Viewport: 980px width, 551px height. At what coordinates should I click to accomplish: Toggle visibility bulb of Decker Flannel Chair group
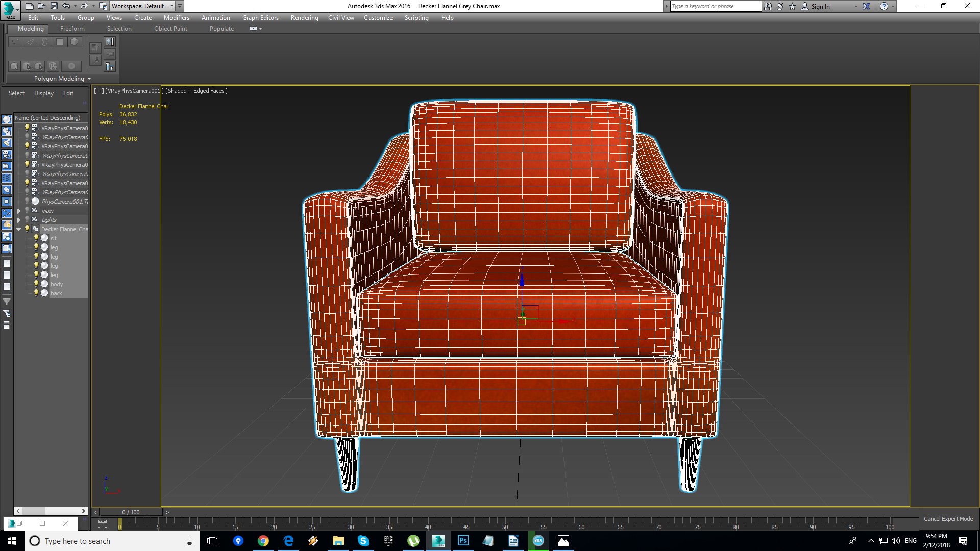(x=27, y=229)
